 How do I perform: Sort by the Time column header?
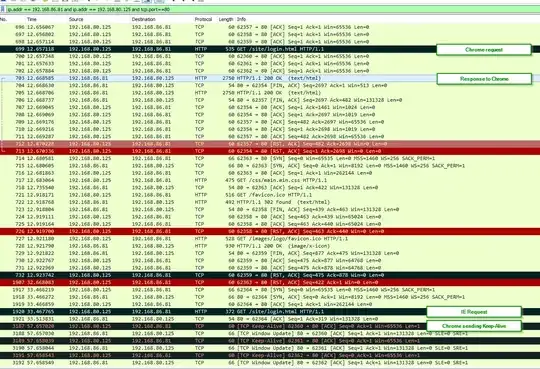coord(32,19)
